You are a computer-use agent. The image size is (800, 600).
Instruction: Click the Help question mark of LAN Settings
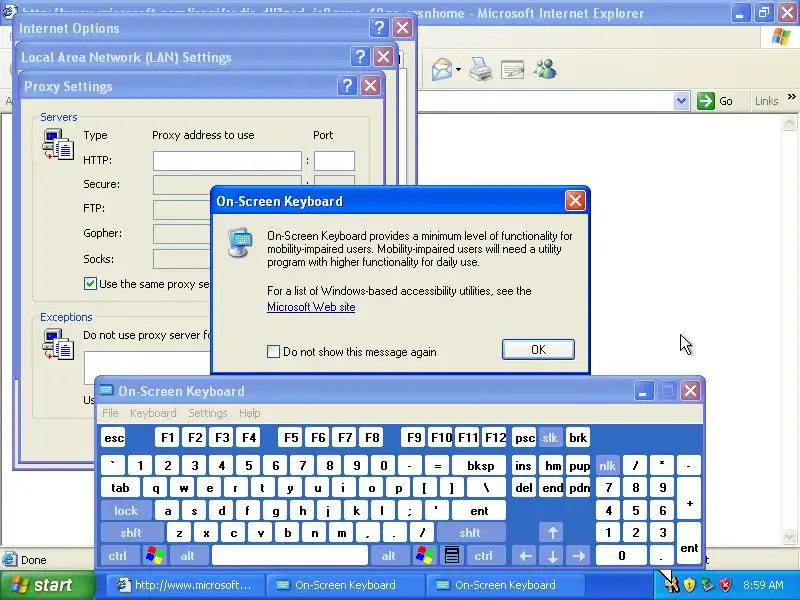click(x=360, y=57)
